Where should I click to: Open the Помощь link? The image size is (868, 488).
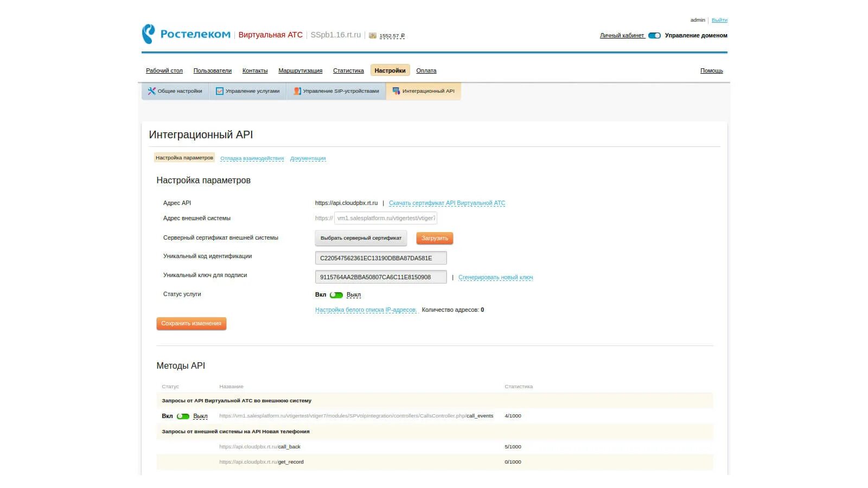(712, 71)
